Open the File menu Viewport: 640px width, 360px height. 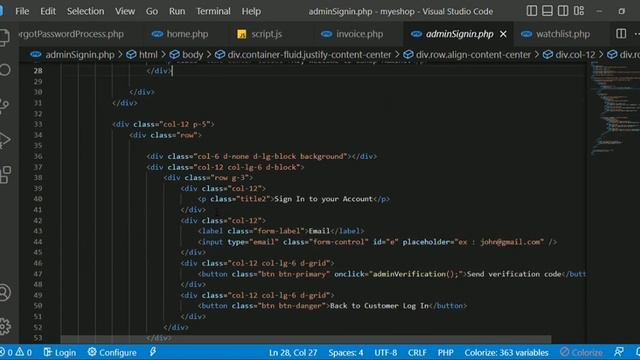pos(22,11)
